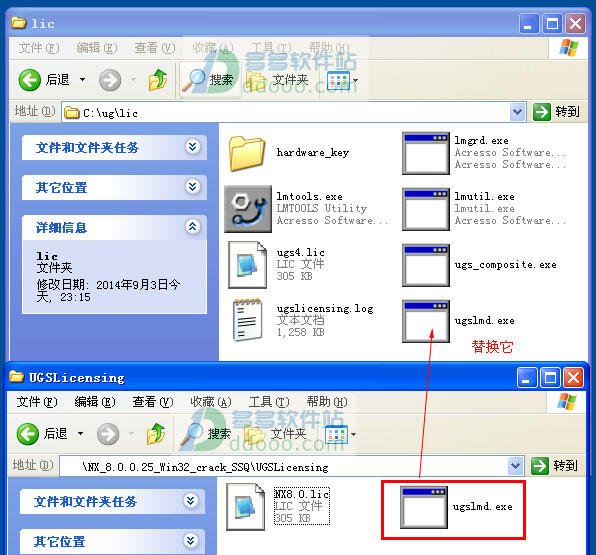Select the ugslicensing.log text document icon
The image size is (596, 555).
(x=247, y=320)
